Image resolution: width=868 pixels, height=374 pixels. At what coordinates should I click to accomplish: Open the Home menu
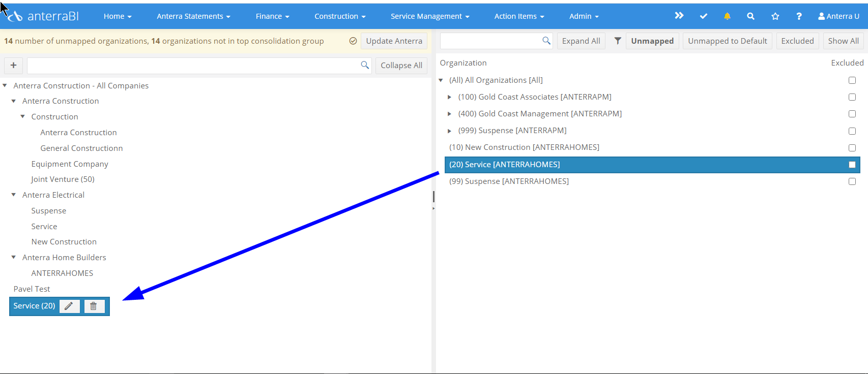(118, 16)
